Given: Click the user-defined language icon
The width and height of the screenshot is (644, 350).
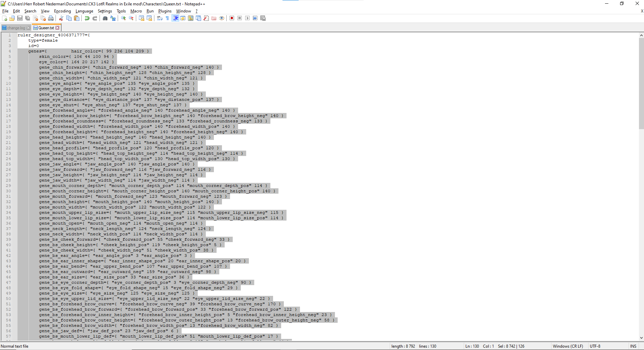Looking at the screenshot, I should [183, 18].
